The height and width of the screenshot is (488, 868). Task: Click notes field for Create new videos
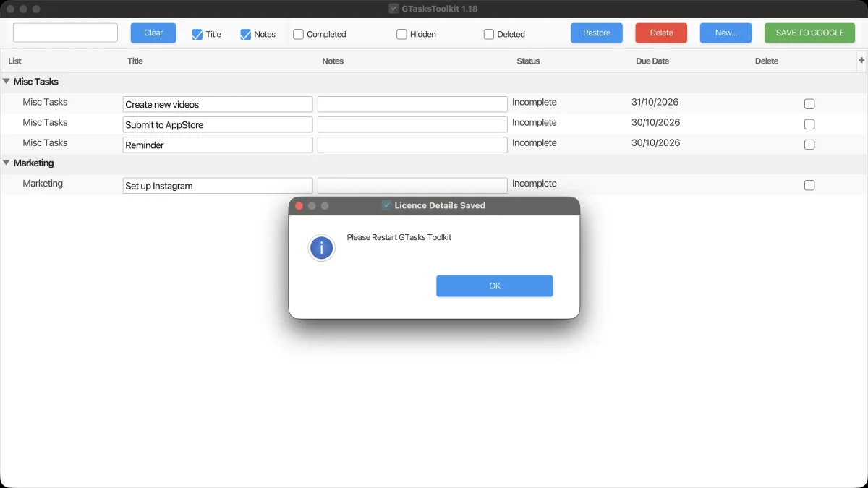pyautogui.click(x=412, y=104)
